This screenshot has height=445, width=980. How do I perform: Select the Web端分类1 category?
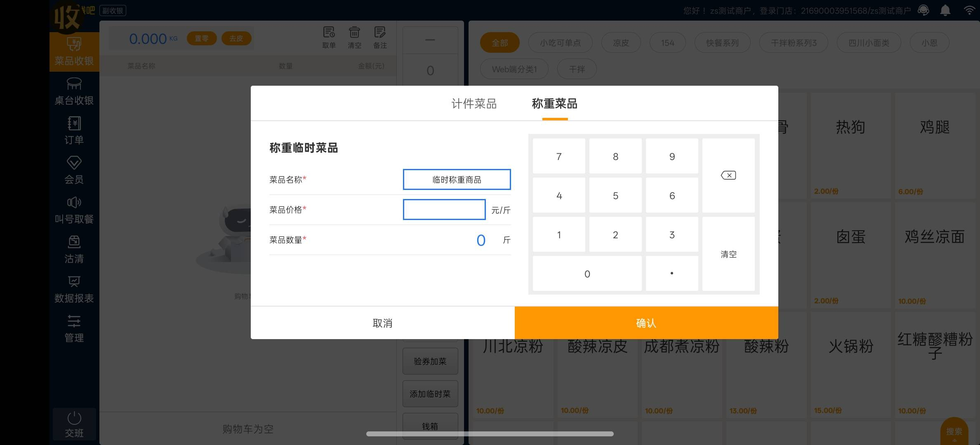pyautogui.click(x=514, y=69)
